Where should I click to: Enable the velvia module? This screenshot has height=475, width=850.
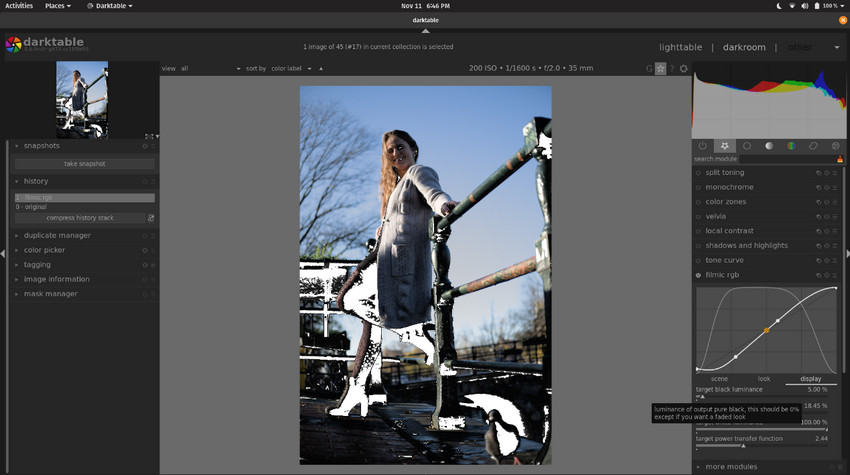coord(698,217)
